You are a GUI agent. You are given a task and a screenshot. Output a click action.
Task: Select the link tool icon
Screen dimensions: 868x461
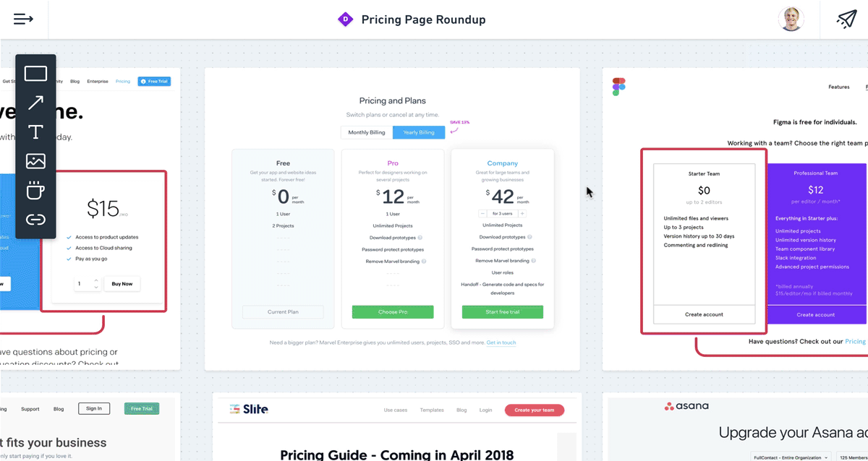pos(35,220)
